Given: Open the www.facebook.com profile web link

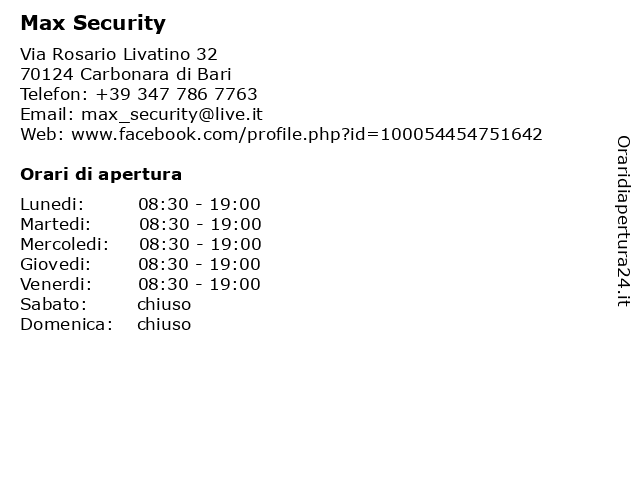Looking at the screenshot, I should (x=307, y=135).
